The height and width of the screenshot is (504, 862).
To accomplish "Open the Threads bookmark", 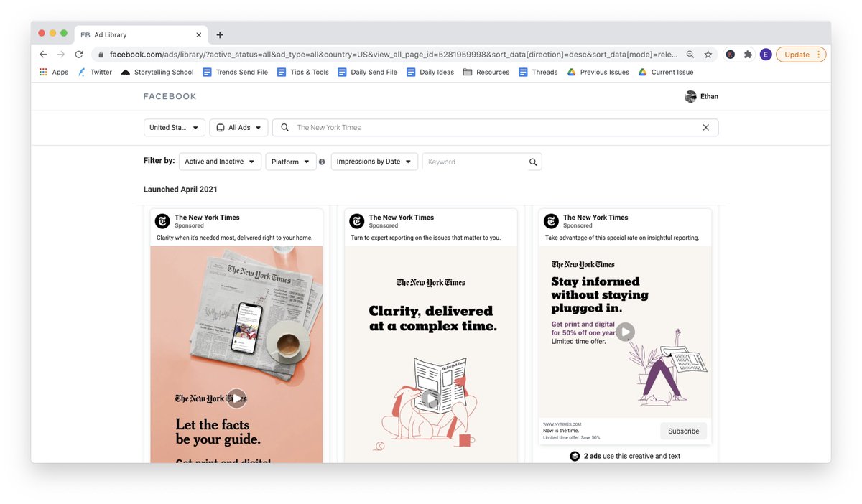I will click(539, 72).
